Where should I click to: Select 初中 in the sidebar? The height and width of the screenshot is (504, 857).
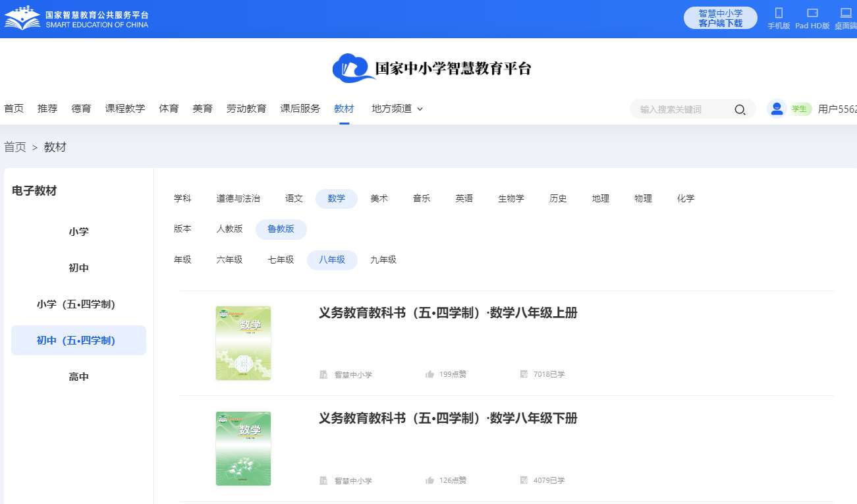[x=78, y=268]
